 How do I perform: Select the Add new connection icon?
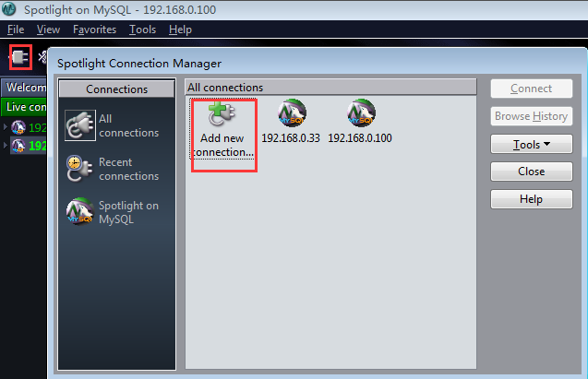[x=222, y=114]
